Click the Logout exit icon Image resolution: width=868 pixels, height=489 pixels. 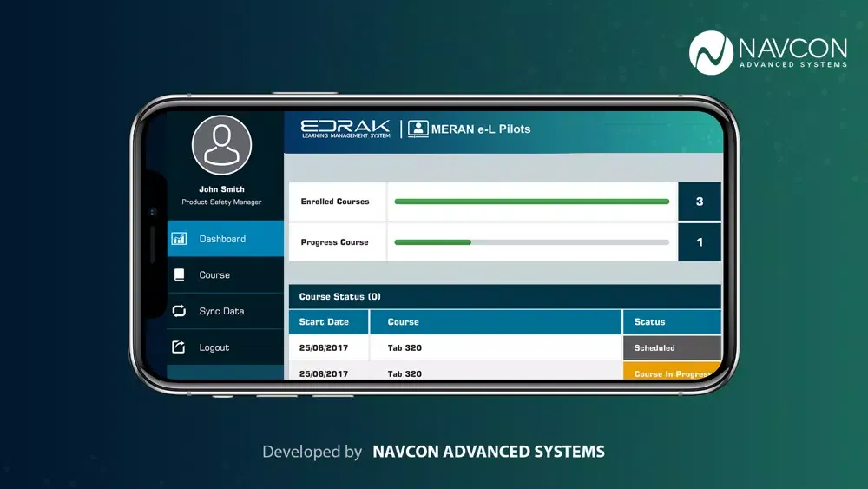178,347
